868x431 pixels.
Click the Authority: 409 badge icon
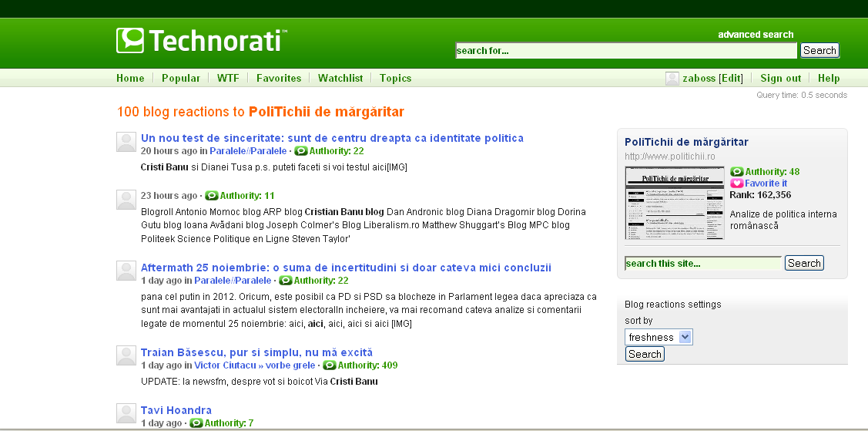330,365
